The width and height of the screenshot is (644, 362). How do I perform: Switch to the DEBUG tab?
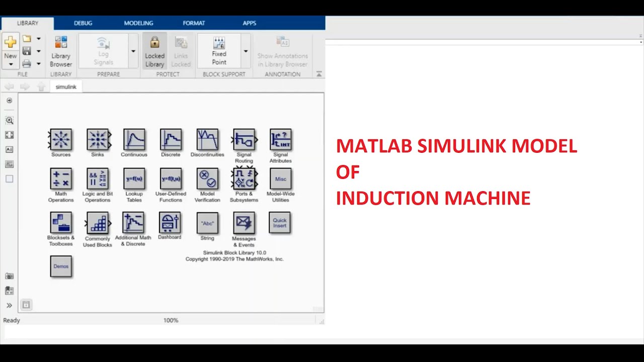(x=83, y=23)
